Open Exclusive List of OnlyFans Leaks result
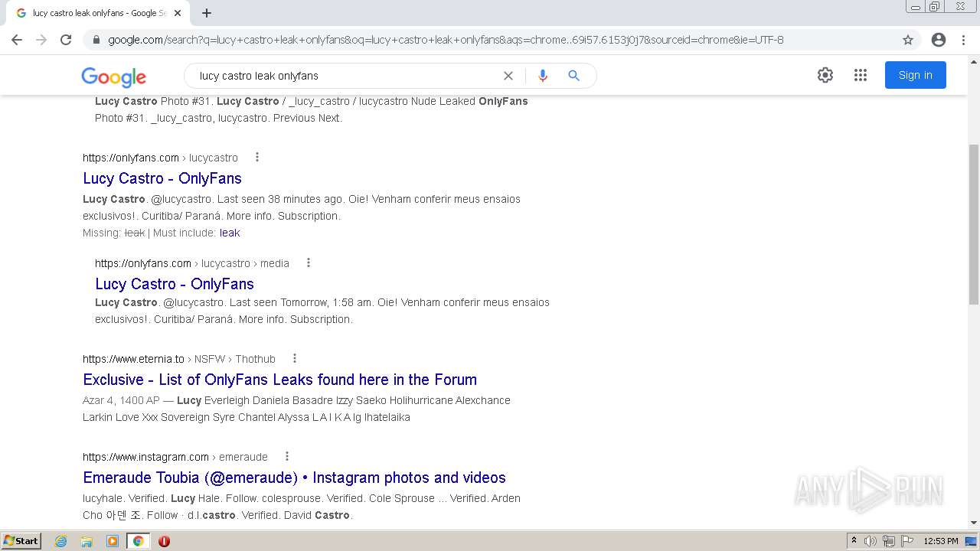Screen dimensions: 980x551 tap(279, 380)
